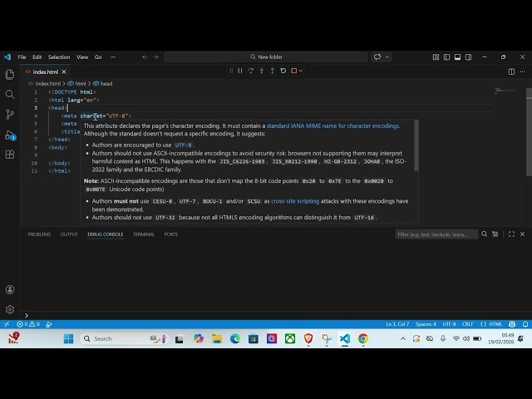Image resolution: width=532 pixels, height=399 pixels.
Task: Go forward with the navigation arrow
Action: (x=155, y=57)
